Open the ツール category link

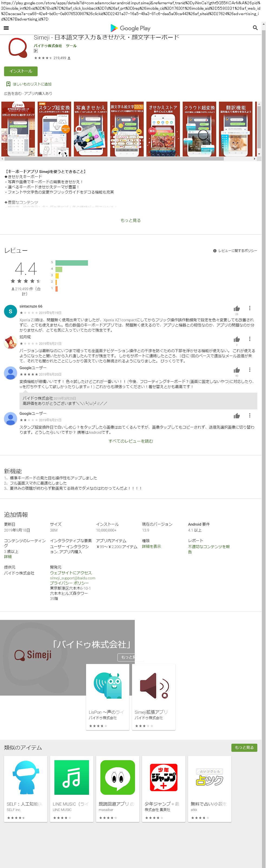tap(71, 46)
